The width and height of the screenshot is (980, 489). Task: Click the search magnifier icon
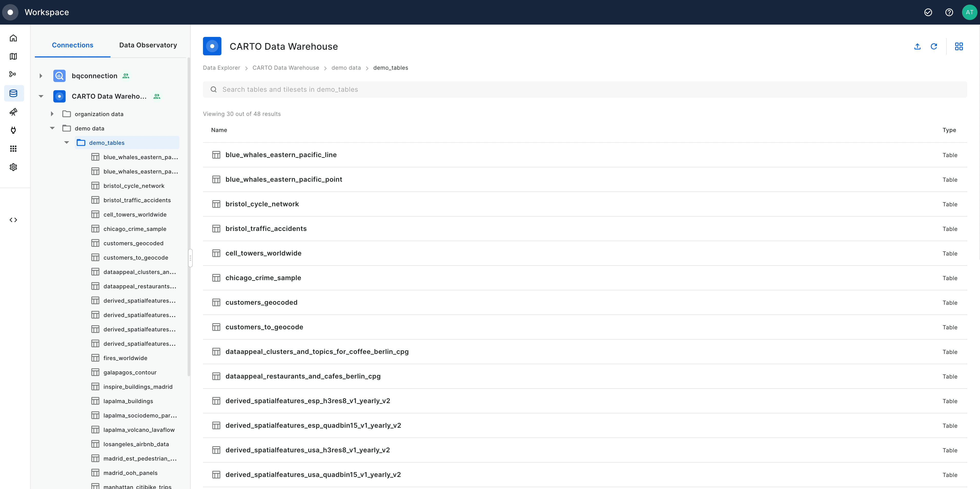click(214, 89)
